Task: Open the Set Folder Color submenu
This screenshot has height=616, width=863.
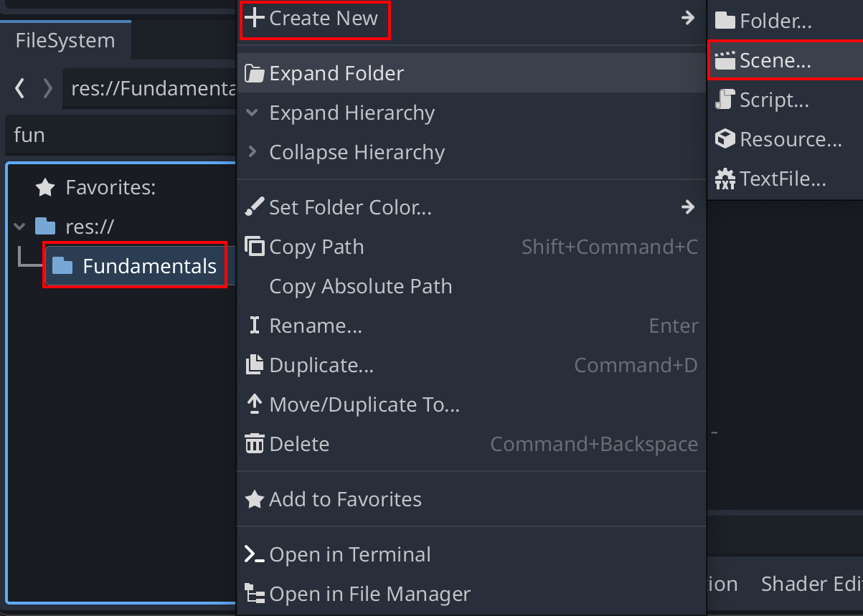Action: [x=688, y=207]
